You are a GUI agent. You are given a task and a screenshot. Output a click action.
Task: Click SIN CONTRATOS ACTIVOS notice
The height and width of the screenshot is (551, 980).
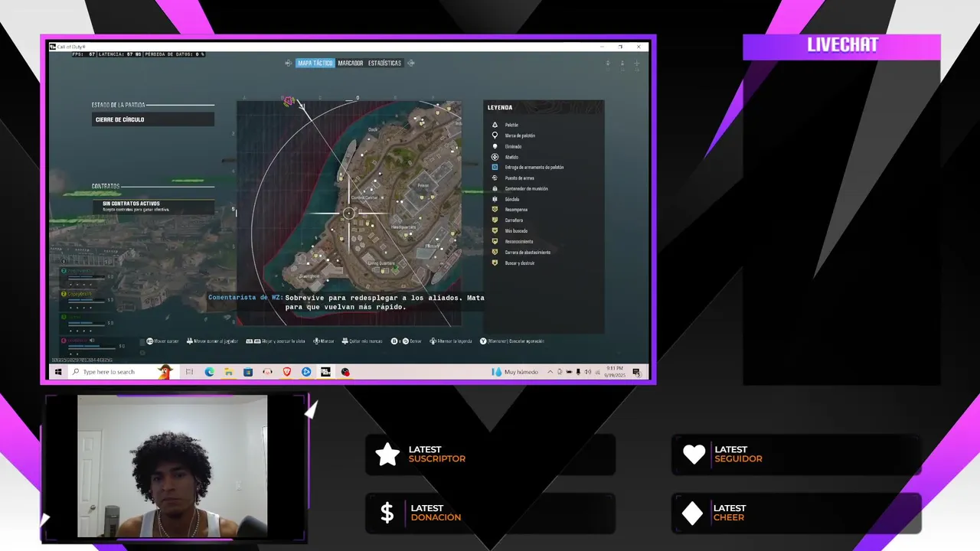(153, 207)
